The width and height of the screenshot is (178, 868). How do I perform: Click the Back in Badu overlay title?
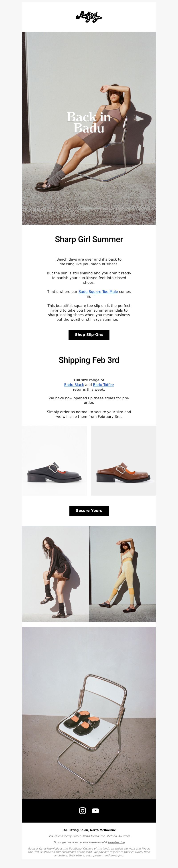tap(89, 122)
